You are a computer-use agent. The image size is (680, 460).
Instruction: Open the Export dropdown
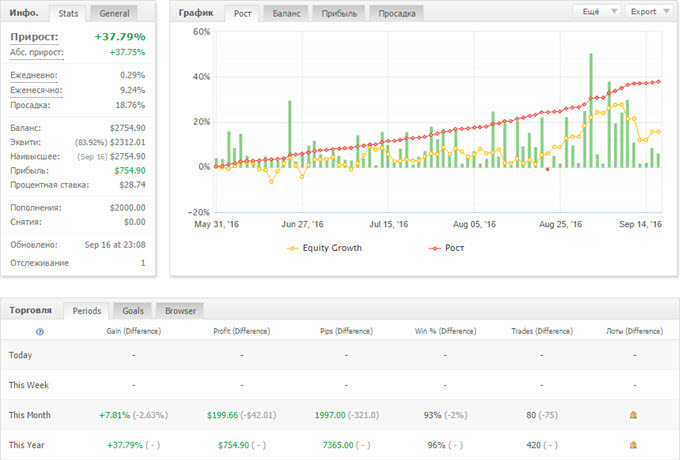[x=649, y=12]
